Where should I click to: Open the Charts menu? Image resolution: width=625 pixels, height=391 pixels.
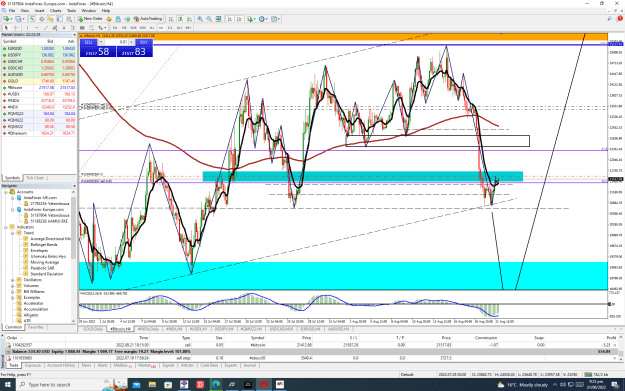[55, 11]
